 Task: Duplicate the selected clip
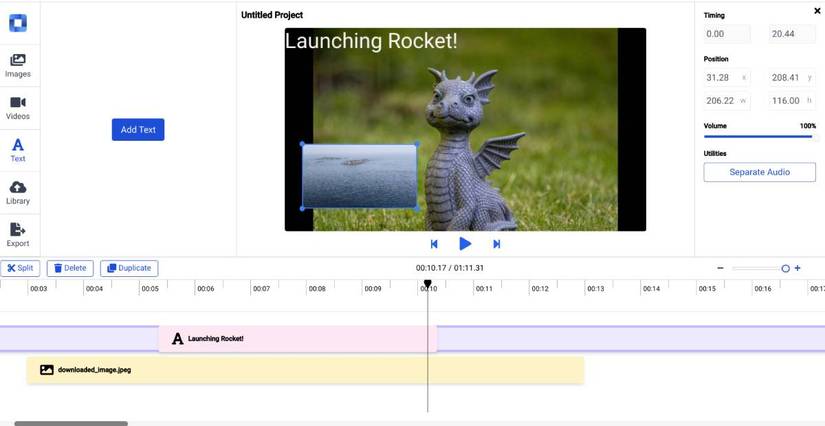pyautogui.click(x=129, y=268)
